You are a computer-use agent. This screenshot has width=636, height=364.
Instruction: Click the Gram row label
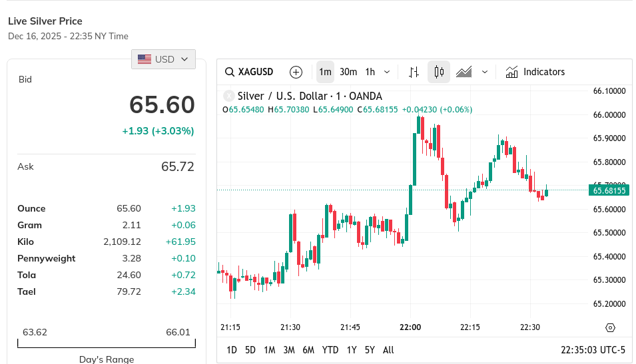pos(29,225)
